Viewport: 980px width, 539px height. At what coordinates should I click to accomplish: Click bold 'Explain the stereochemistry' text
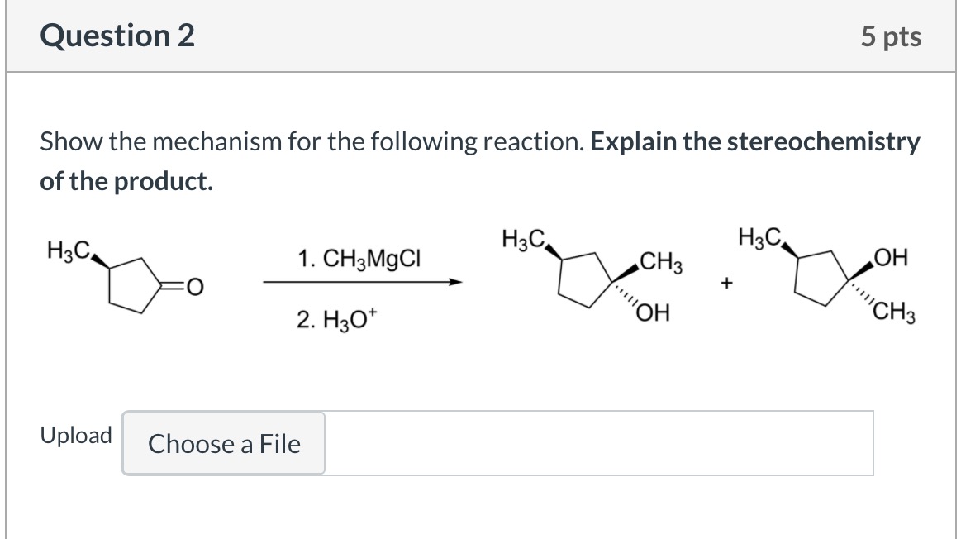pyautogui.click(x=754, y=142)
